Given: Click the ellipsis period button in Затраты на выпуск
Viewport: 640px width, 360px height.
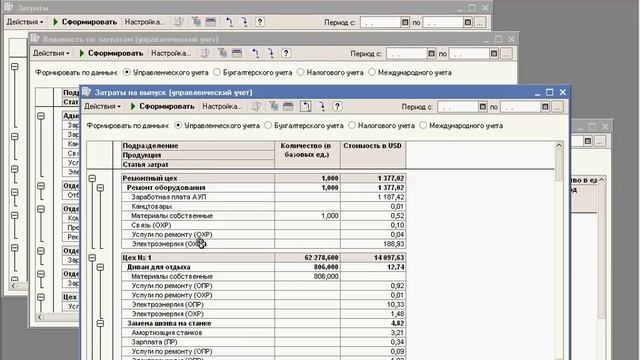Looking at the screenshot, I should 558,107.
